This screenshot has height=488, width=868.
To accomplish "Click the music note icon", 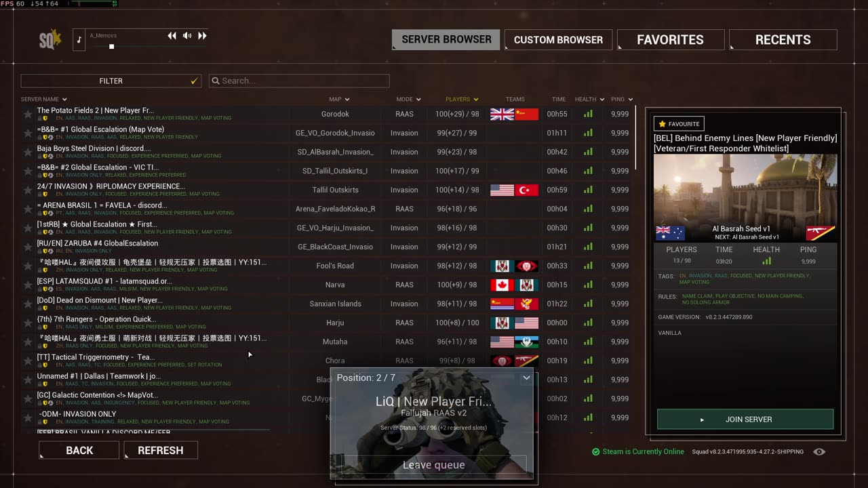I will coord(79,39).
